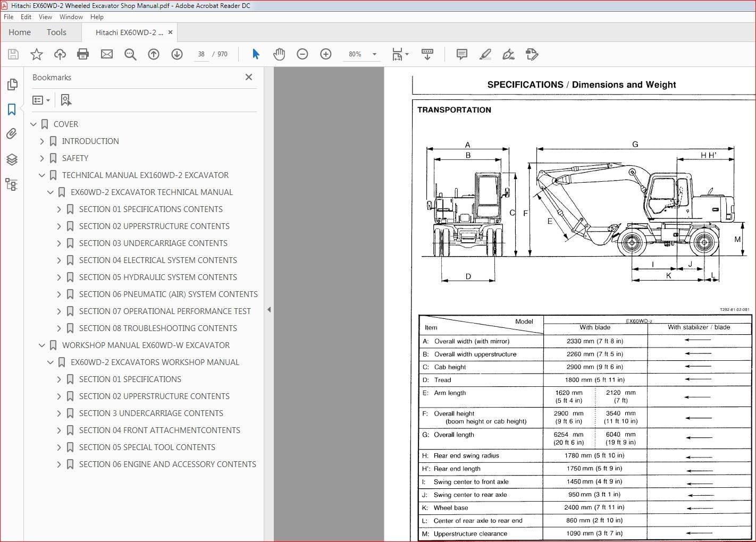Close the Bookmarks panel
This screenshot has width=756, height=542.
pyautogui.click(x=249, y=77)
